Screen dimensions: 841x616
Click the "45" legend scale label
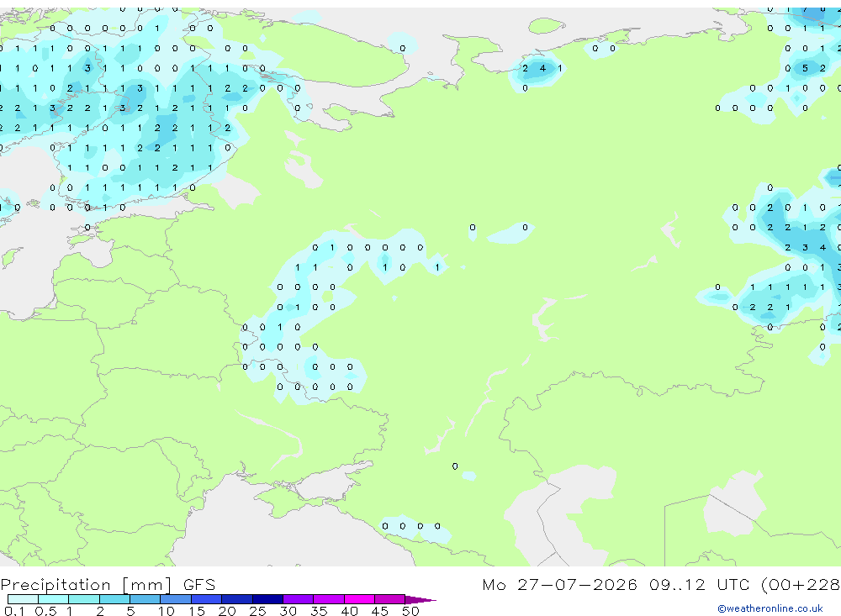click(x=380, y=611)
